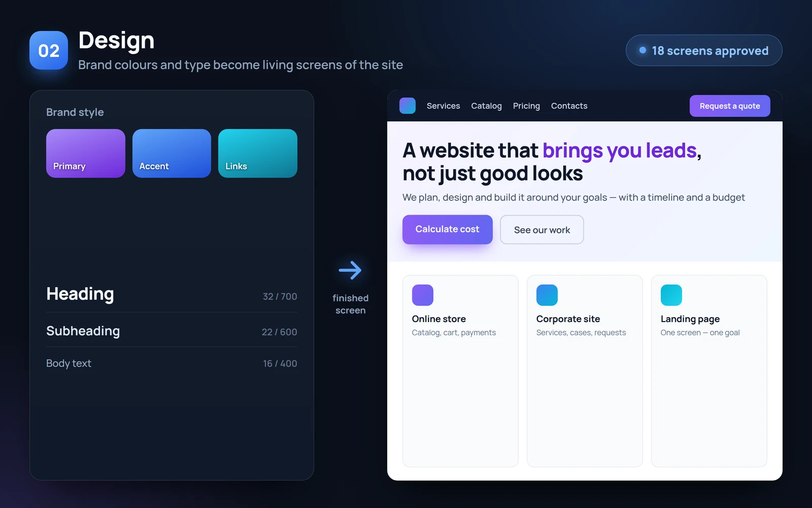The width and height of the screenshot is (812, 508).
Task: Click the 18 screens approved badge
Action: click(704, 50)
